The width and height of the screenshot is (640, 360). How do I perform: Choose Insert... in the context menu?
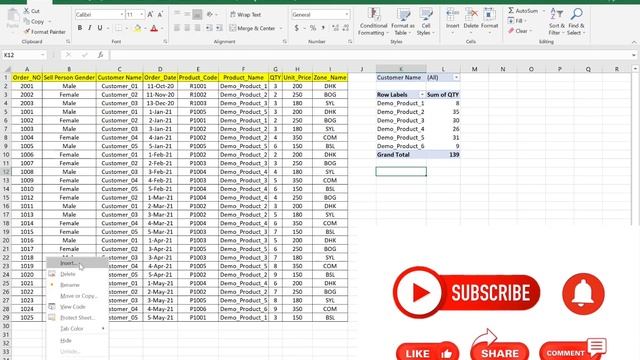tap(78, 263)
